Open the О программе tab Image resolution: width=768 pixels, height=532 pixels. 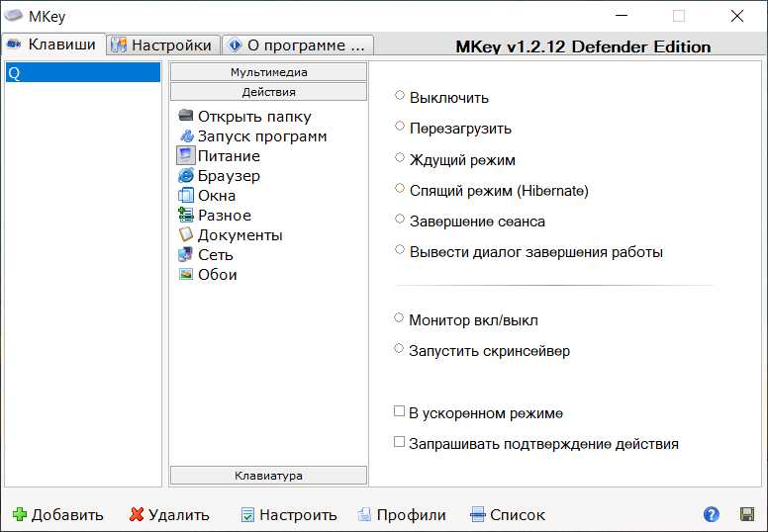298,45
